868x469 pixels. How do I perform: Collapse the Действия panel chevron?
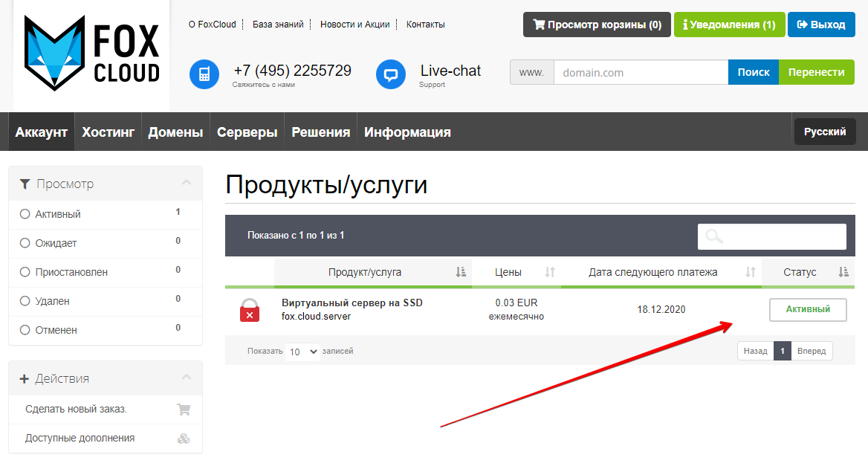point(187,378)
